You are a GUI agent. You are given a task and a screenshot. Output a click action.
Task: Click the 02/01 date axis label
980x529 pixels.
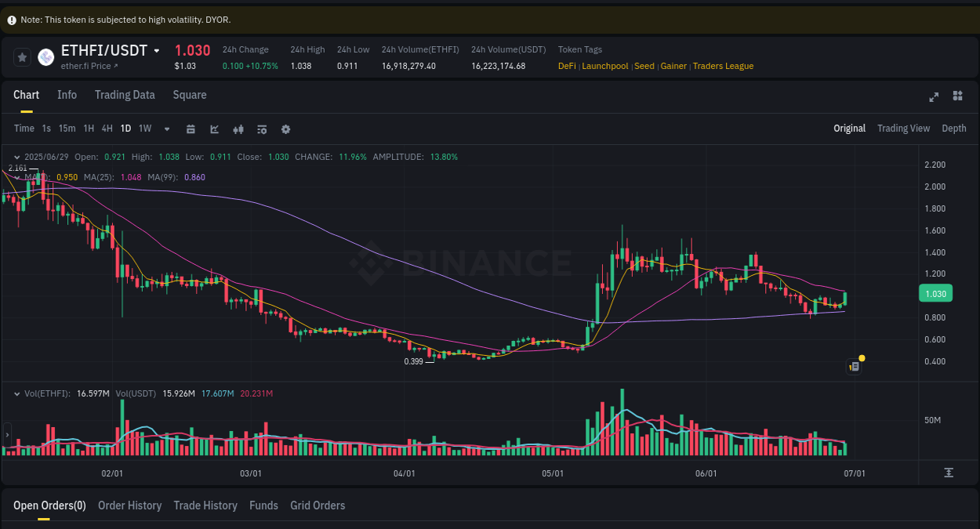point(113,473)
